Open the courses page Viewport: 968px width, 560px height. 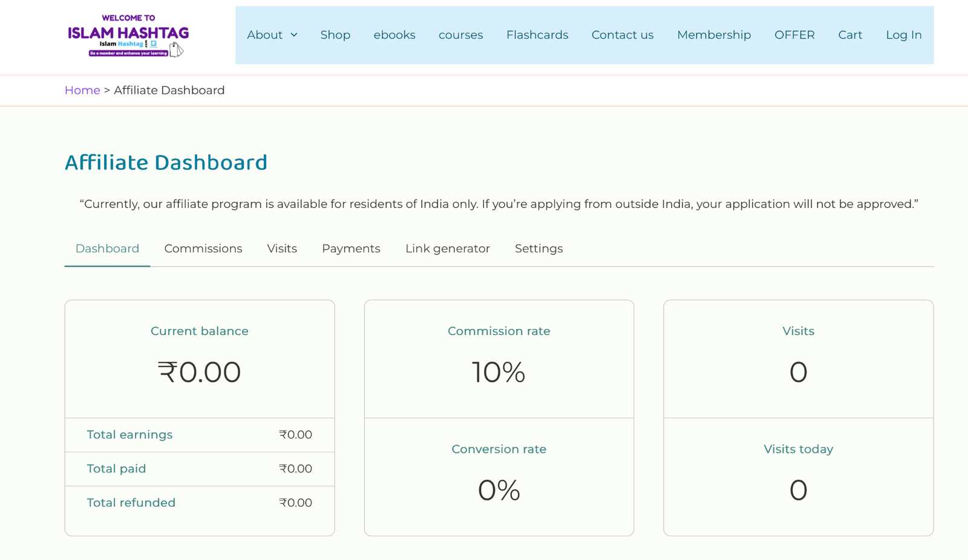[460, 35]
